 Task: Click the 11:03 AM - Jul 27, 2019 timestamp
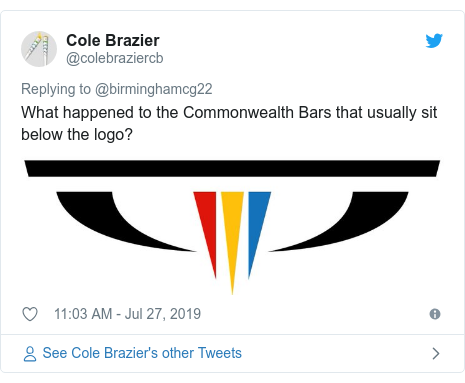(x=127, y=314)
